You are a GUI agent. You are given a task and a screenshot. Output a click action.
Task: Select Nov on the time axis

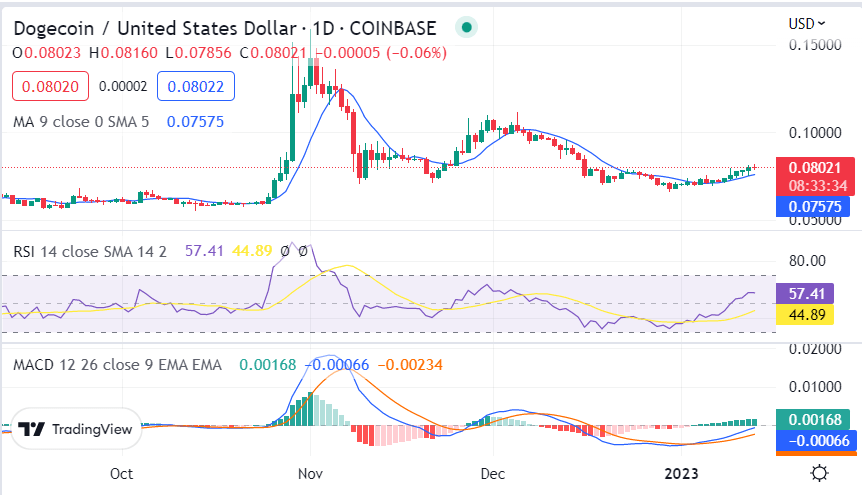310,473
